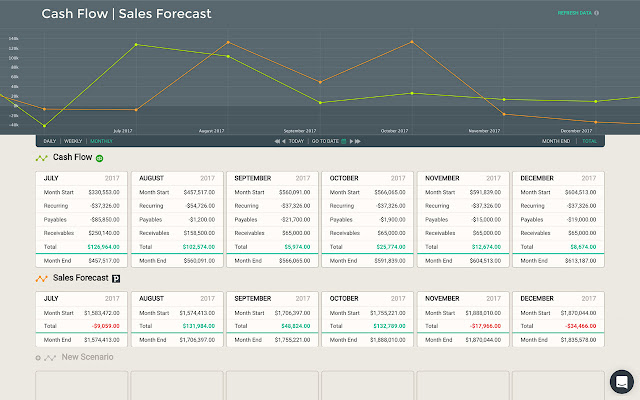Jump back with the double-left arrow
The height and width of the screenshot is (400, 640).
[x=277, y=141]
